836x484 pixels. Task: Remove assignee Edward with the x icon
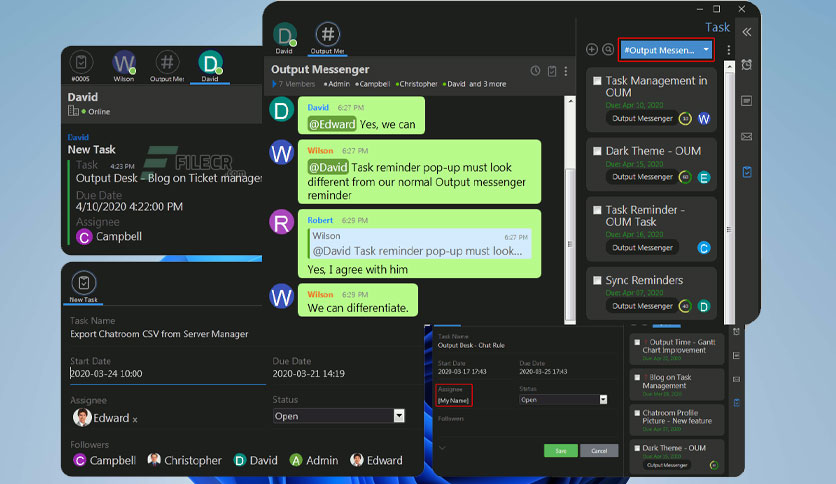click(x=135, y=420)
